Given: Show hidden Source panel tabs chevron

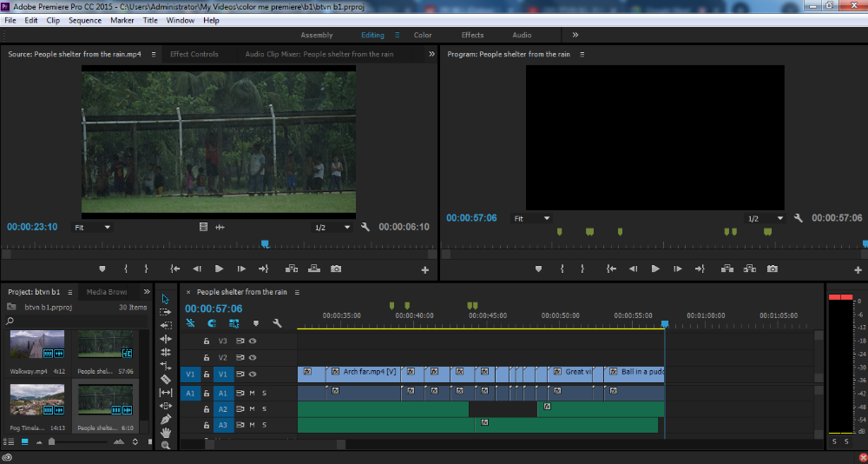Looking at the screenshot, I should pos(431,55).
